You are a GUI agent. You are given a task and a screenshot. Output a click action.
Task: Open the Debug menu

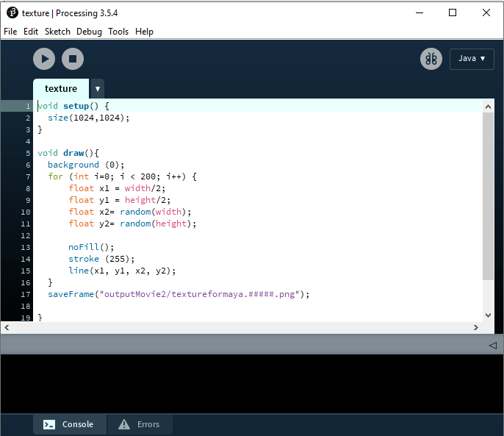click(x=89, y=32)
